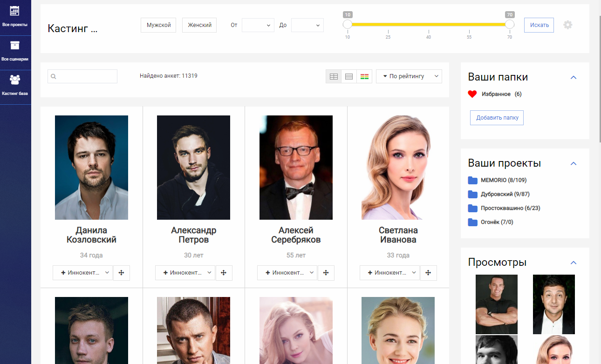Click the right slider handle at 70

[510, 24]
